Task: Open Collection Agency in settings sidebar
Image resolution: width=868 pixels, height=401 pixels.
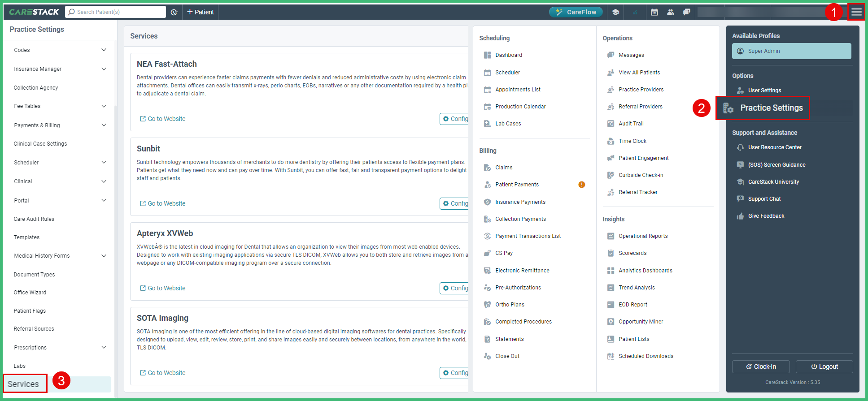Action: (36, 88)
